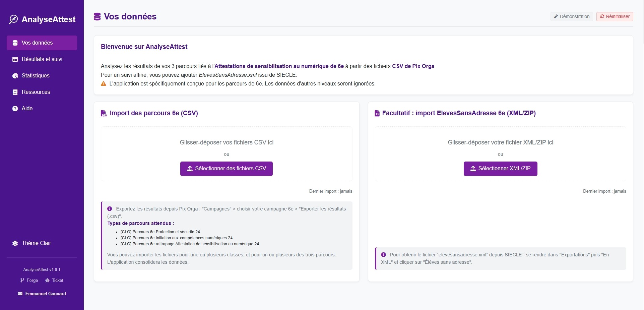Click the database icon beside Vos données
Screen dimensions: 644x310
(15, 43)
